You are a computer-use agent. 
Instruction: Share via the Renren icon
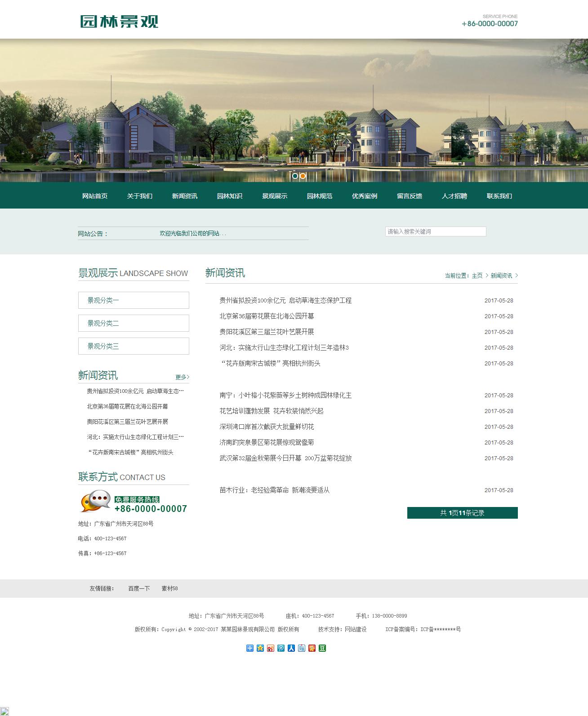tap(291, 648)
